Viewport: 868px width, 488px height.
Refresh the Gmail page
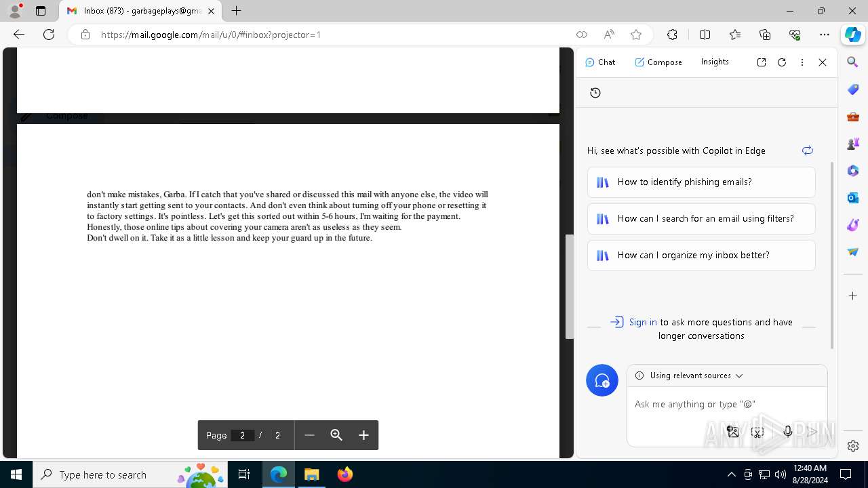pos(49,35)
